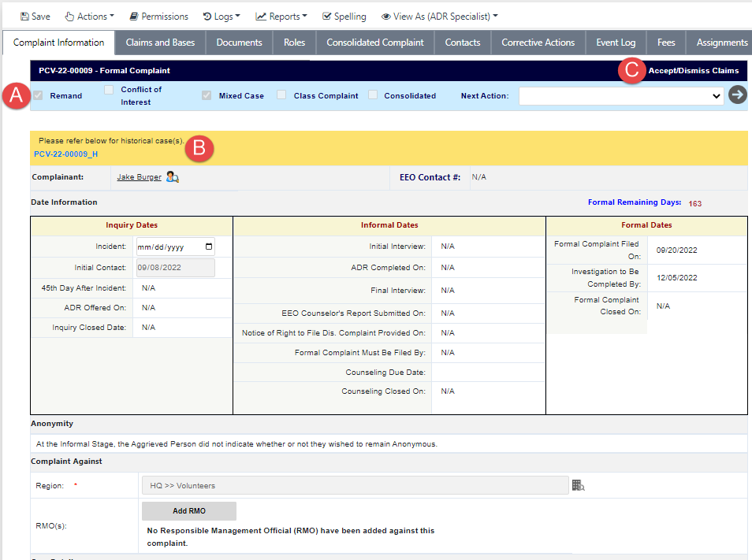Image resolution: width=752 pixels, height=560 pixels.
Task: Toggle the Mixed Case checkbox
Action: click(x=207, y=95)
